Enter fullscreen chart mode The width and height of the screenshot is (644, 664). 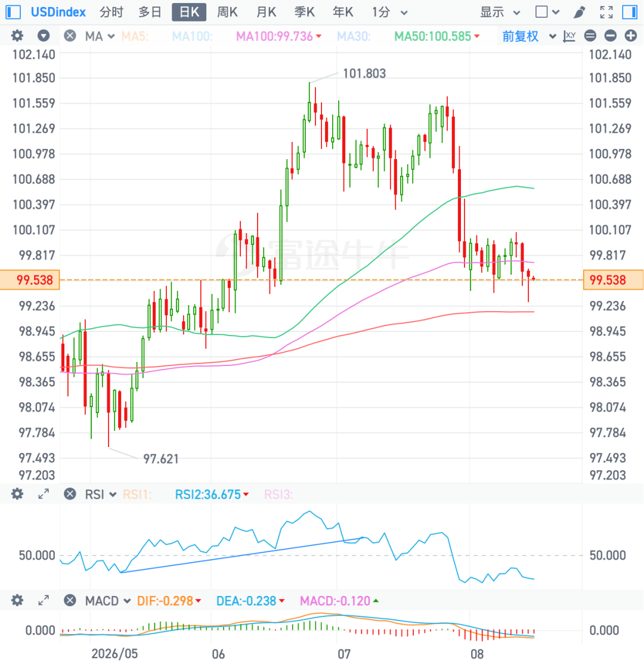(606, 12)
